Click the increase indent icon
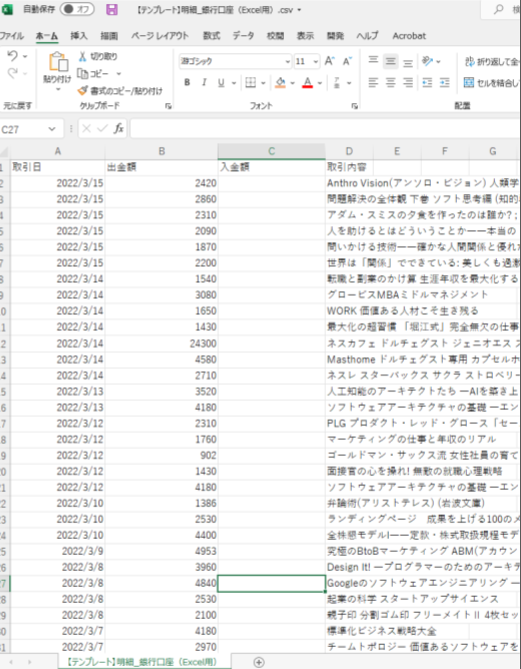The image size is (521, 669). [445, 82]
